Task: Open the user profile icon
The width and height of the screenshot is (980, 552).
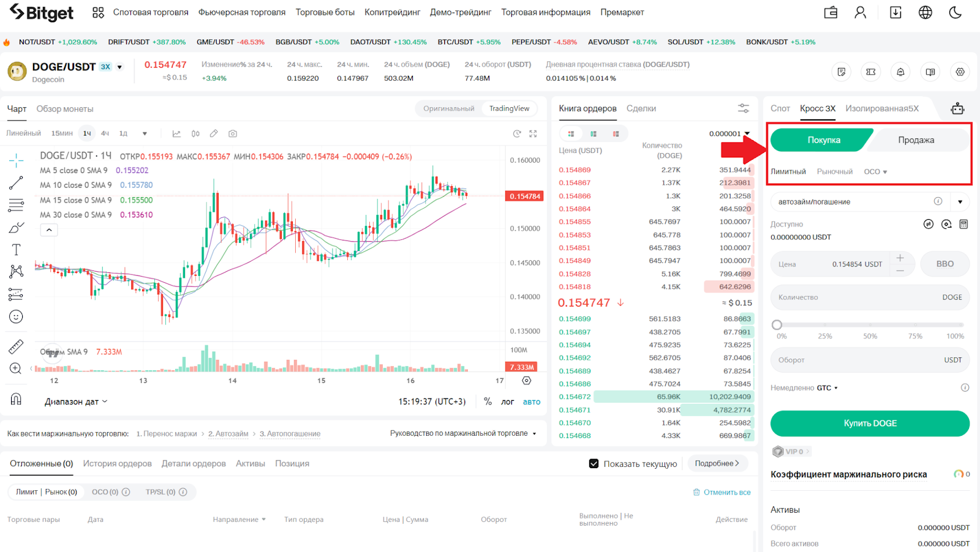Action: [861, 12]
